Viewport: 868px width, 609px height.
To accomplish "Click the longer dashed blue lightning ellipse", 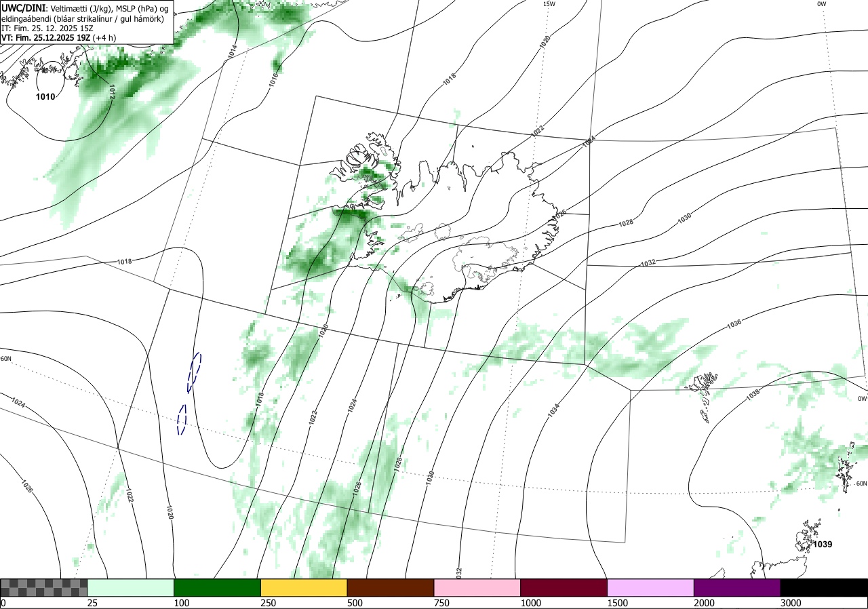I will pos(194,373).
